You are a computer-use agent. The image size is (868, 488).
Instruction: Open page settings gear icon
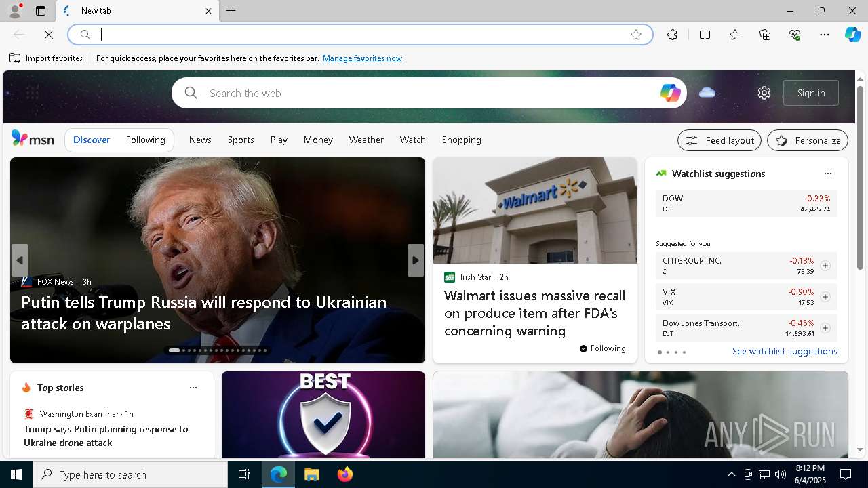click(x=764, y=93)
